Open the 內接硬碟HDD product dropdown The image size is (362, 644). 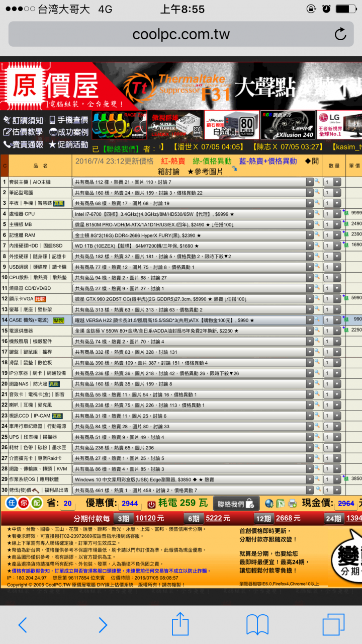(x=193, y=246)
